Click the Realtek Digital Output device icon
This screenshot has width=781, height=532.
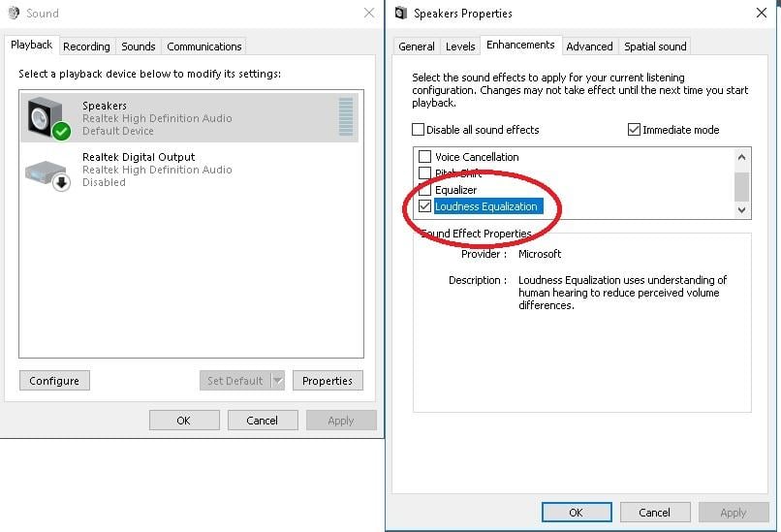[x=47, y=170]
